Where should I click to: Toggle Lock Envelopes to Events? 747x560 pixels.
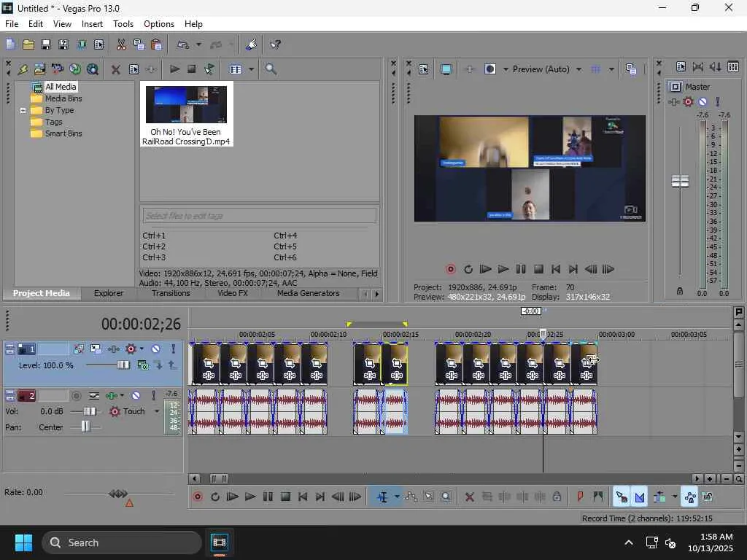coord(690,497)
